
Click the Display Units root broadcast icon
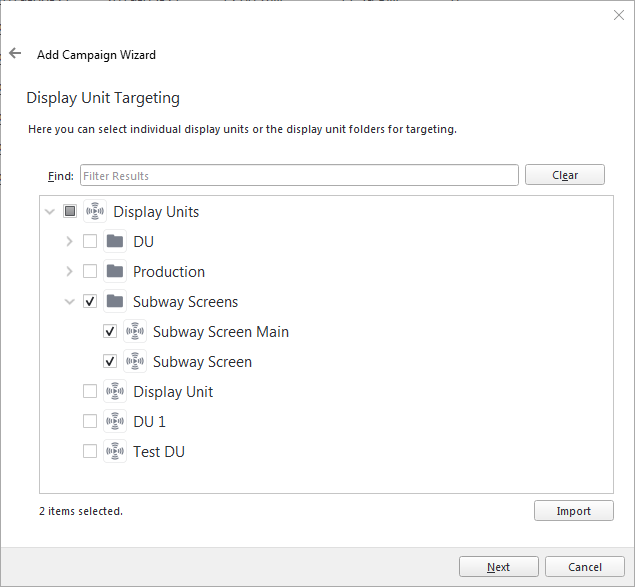tap(95, 211)
